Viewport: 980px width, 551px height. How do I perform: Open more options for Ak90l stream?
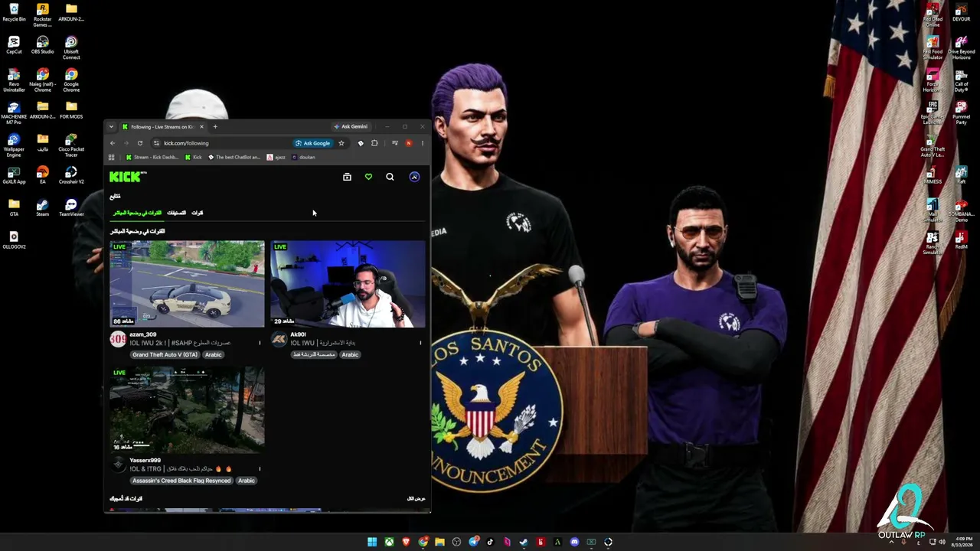(420, 343)
